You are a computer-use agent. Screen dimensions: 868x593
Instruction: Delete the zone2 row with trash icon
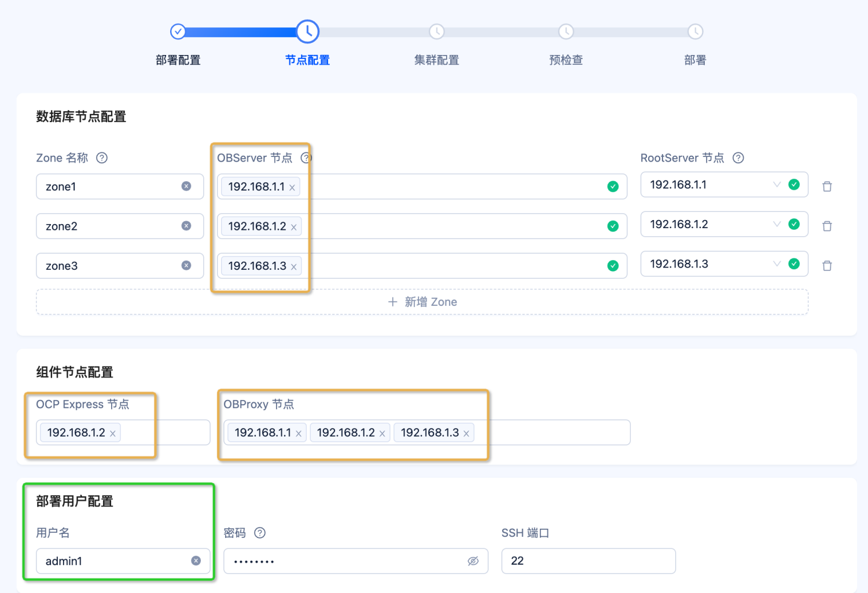(827, 226)
